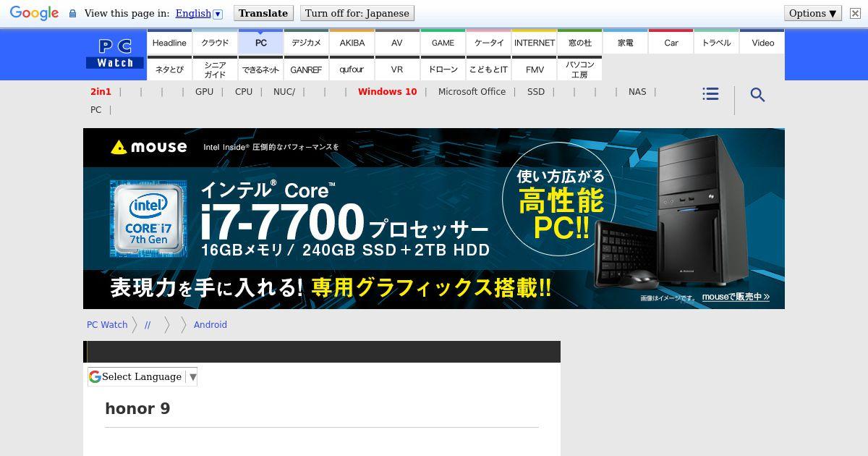
Task: Click the Translate button
Action: [x=263, y=13]
